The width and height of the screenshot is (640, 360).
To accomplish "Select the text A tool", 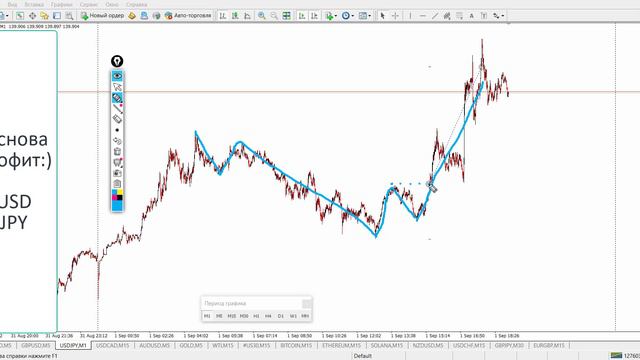I will (x=471, y=16).
